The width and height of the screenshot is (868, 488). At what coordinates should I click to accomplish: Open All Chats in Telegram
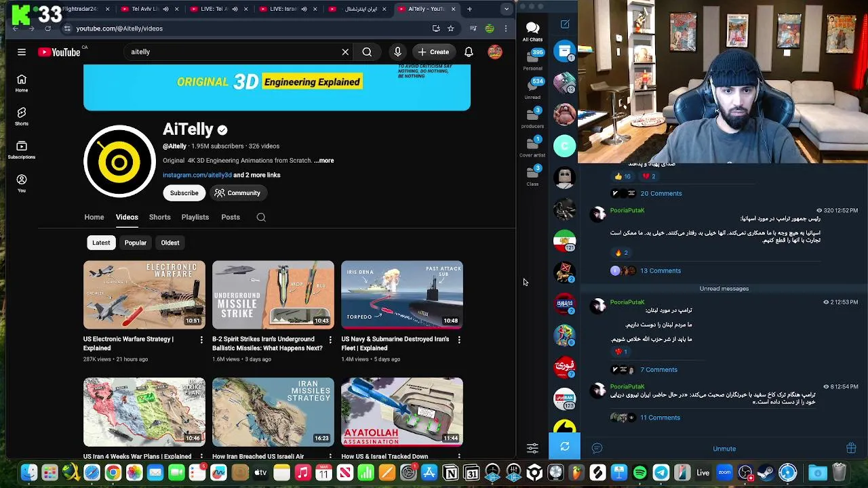(532, 31)
